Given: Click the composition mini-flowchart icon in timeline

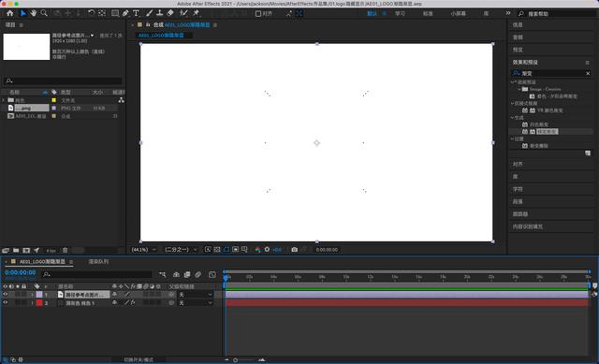Looking at the screenshot, I should [162, 274].
